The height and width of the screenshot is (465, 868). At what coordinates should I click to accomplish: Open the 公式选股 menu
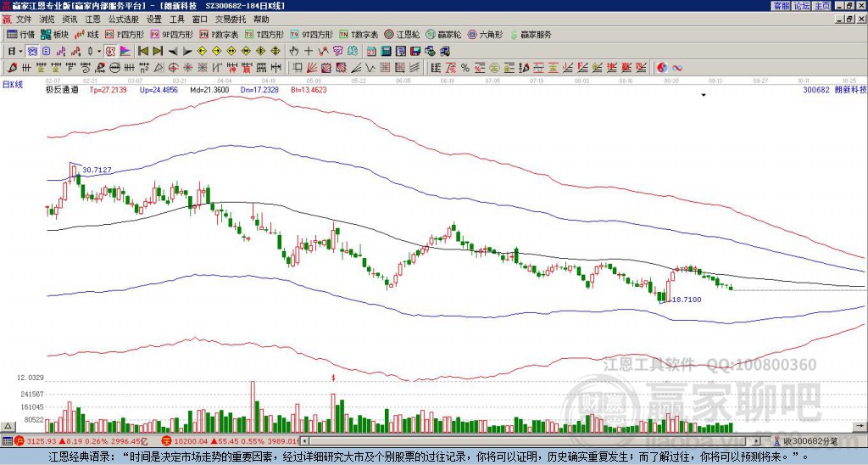tap(124, 20)
